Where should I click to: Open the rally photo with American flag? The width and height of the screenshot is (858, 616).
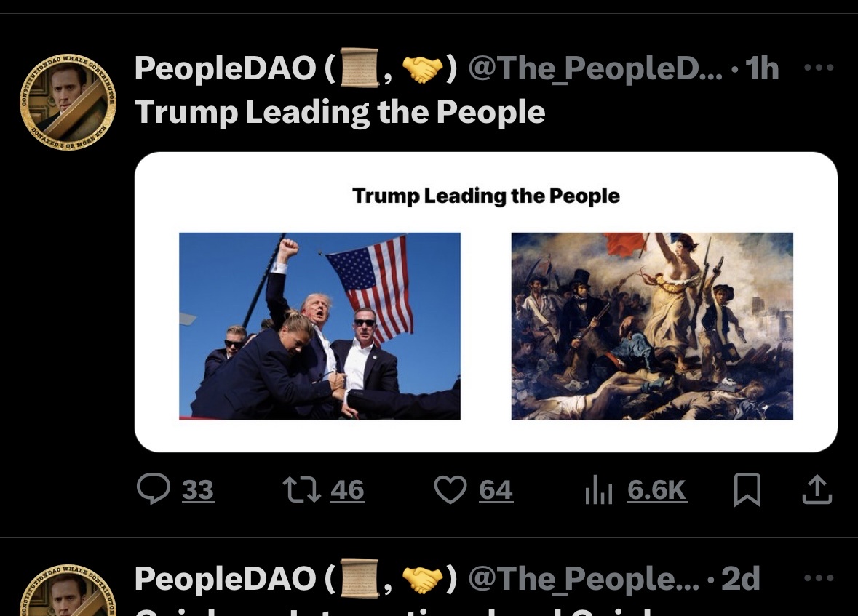319,326
